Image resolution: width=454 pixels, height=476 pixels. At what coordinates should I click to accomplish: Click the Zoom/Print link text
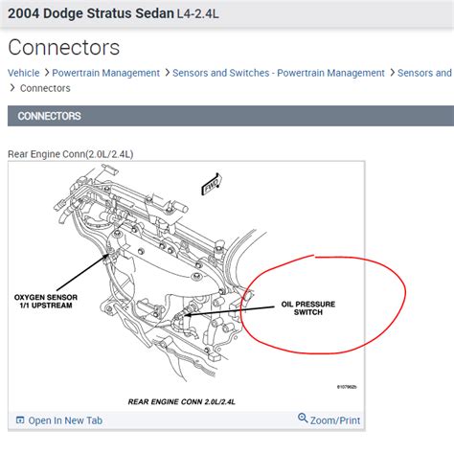(335, 420)
